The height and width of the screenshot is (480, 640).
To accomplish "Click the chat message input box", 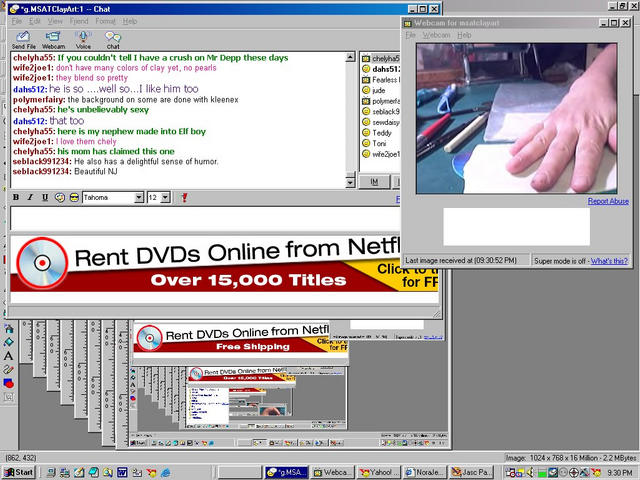I will pos(205,219).
